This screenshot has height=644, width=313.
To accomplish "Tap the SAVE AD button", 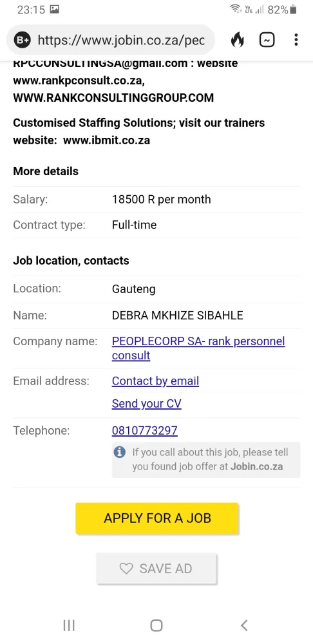I will click(156, 569).
